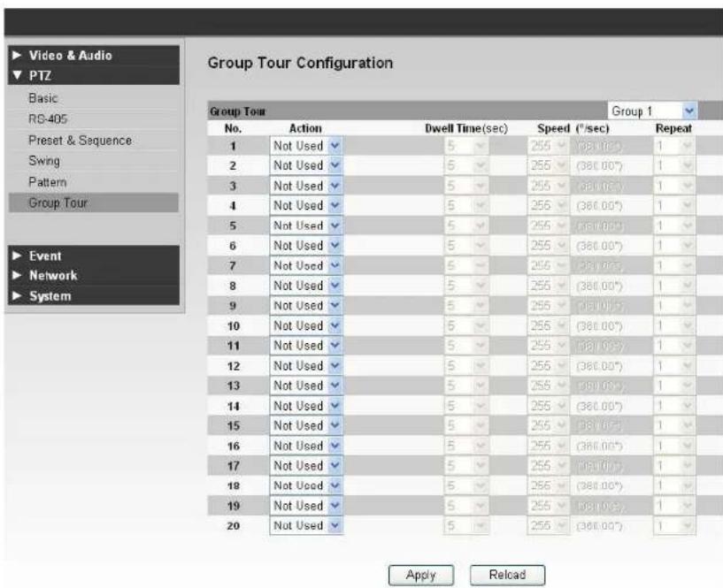This screenshot has width=723, height=588.
Task: Go to Preset & Sequence page
Action: coord(81,140)
